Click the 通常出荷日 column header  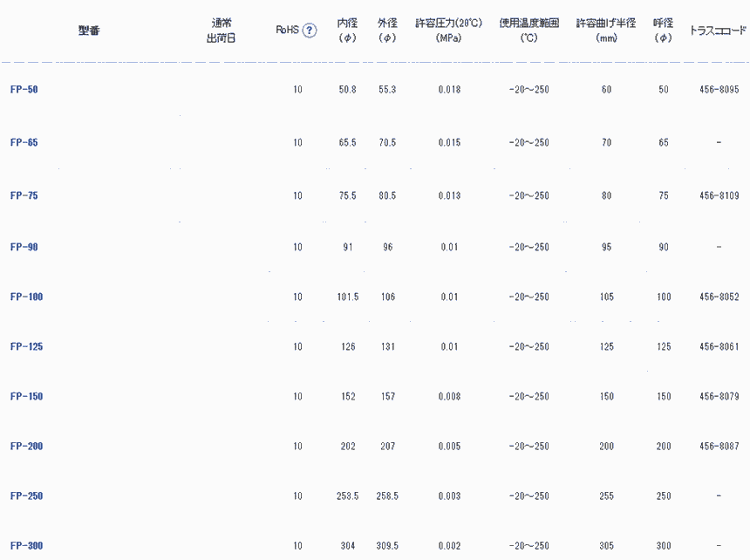tap(221, 31)
